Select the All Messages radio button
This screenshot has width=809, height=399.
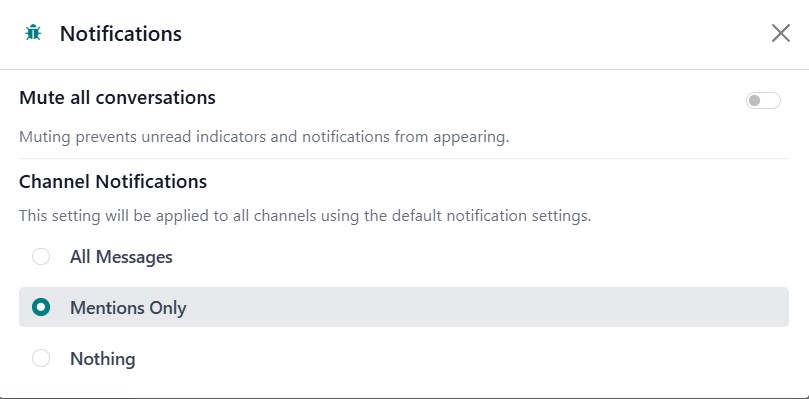[41, 257]
